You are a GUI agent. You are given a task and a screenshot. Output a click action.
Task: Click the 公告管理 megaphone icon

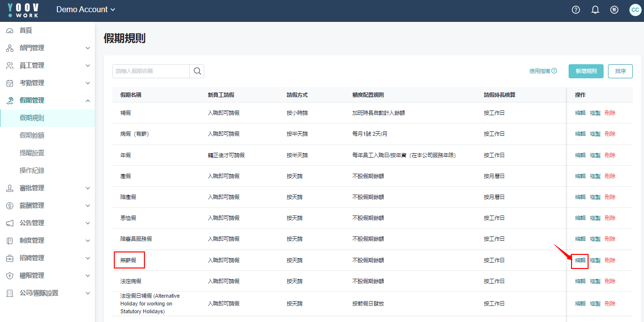(10, 223)
